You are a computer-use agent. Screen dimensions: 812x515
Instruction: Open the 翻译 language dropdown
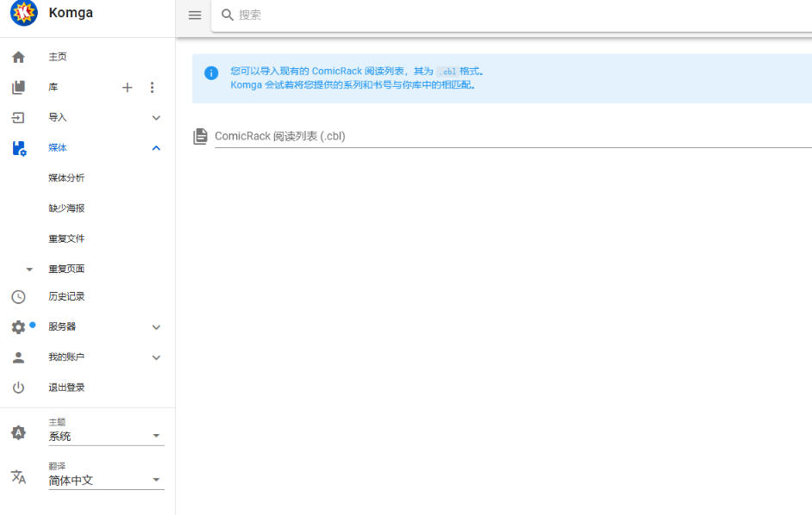pos(106,481)
